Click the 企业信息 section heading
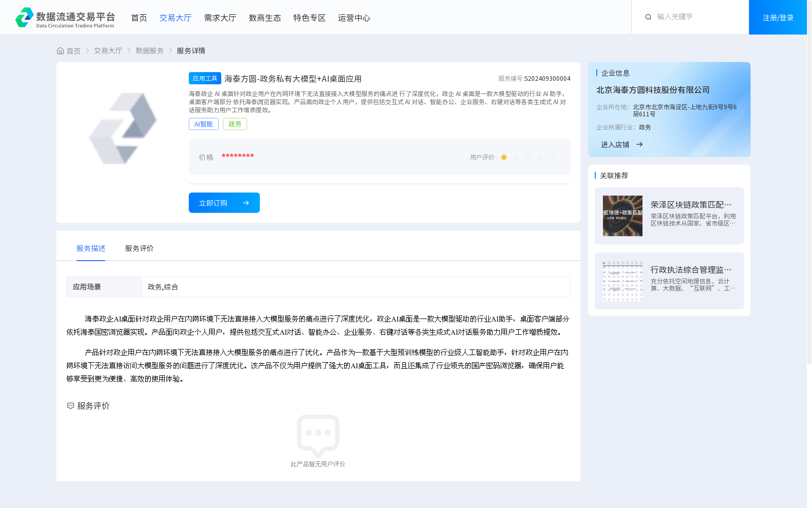This screenshot has width=812, height=508. click(x=616, y=73)
